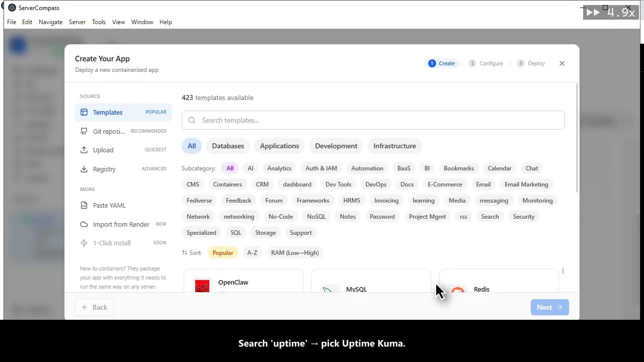Filter by the Bookmarks subcategory
The image size is (644, 362).
point(459,168)
